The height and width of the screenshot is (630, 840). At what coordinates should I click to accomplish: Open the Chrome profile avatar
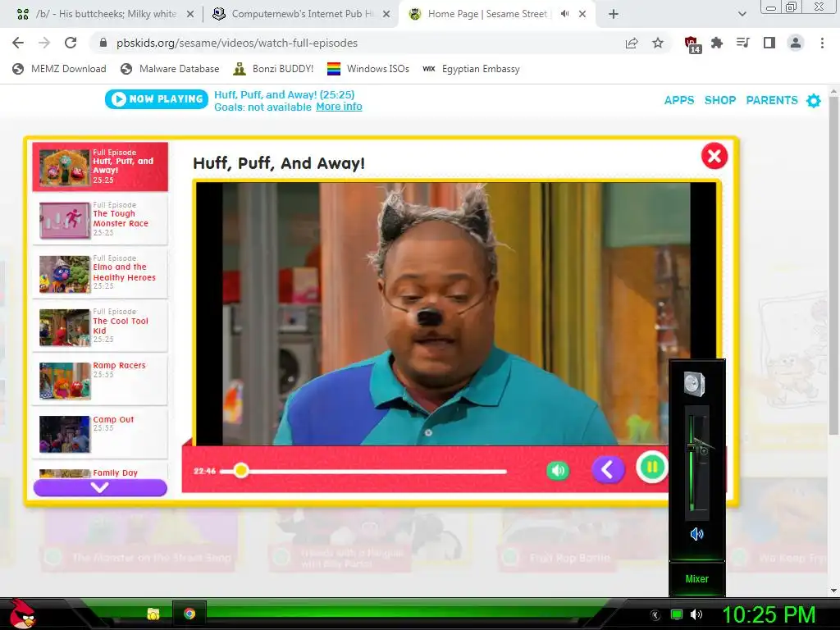(796, 43)
